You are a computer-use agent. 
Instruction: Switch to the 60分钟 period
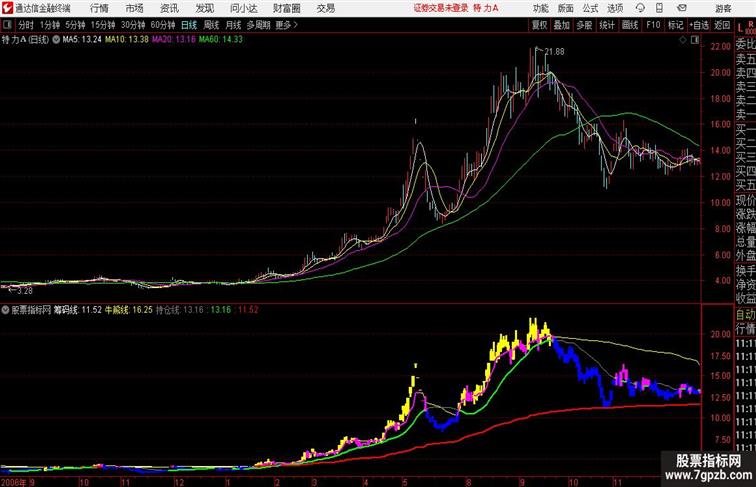(x=163, y=25)
